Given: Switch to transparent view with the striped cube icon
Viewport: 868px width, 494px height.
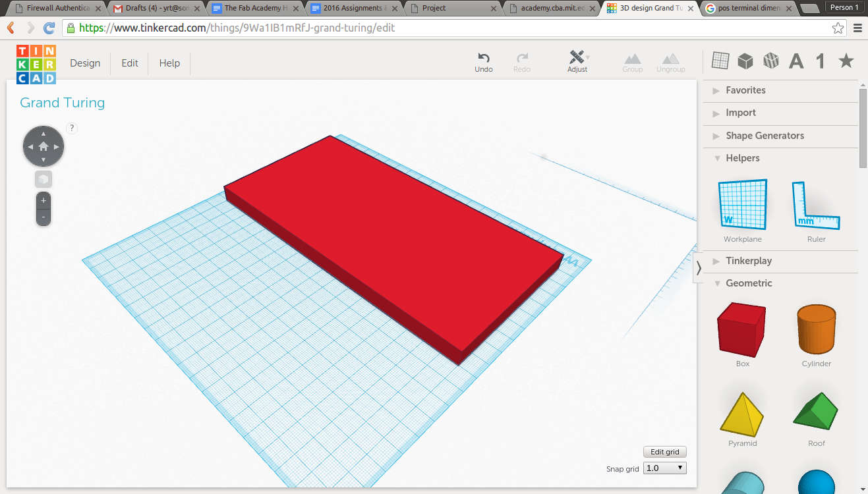Looking at the screenshot, I should point(770,61).
